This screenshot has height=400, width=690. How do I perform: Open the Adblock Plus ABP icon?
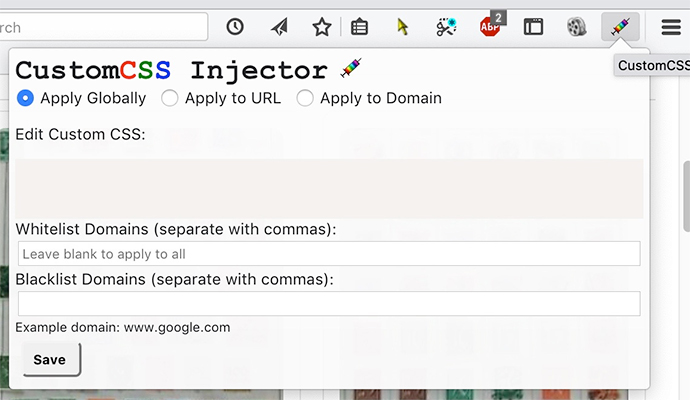(490, 26)
